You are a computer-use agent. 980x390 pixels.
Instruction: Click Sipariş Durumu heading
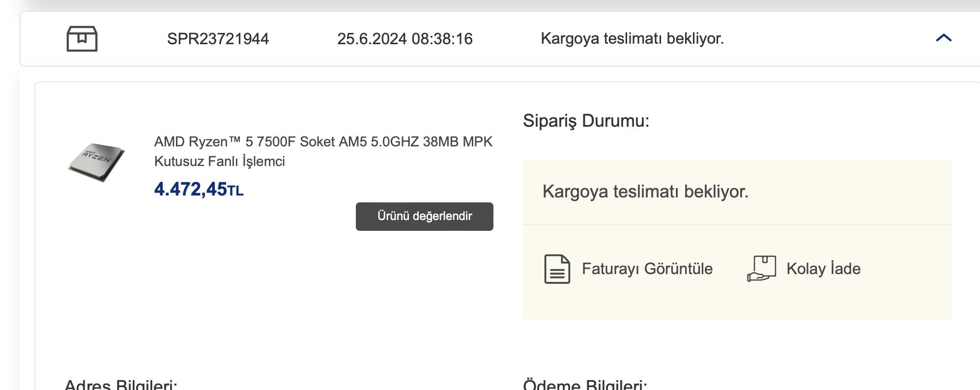(586, 121)
